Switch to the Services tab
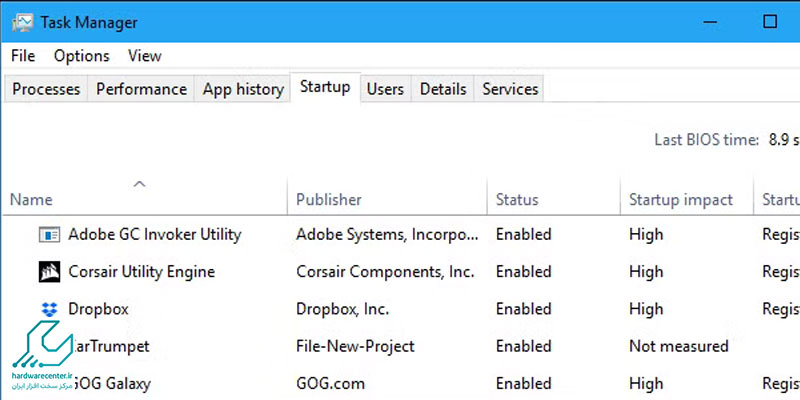Viewport: 800px width, 400px height. click(x=510, y=89)
